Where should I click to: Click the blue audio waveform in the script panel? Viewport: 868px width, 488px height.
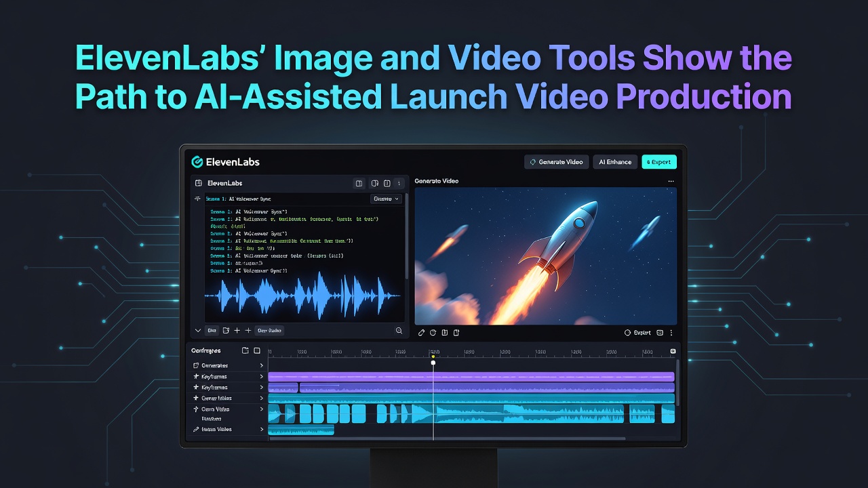302,296
